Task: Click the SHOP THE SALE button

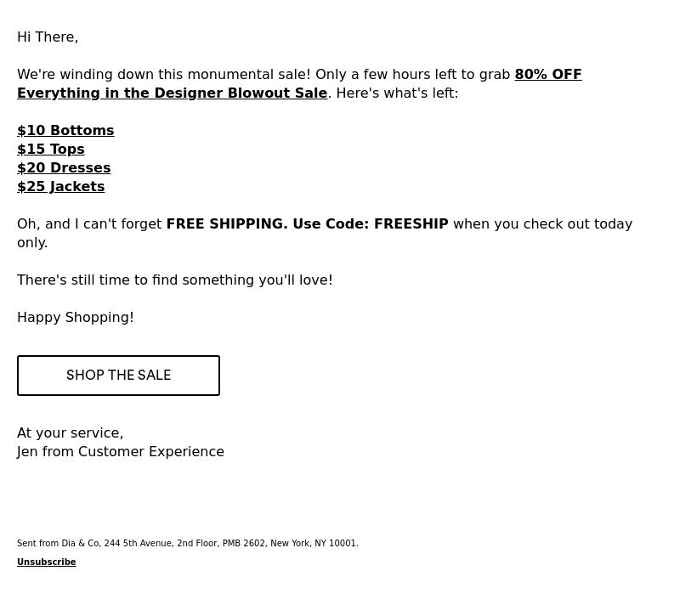Action: [x=118, y=376]
